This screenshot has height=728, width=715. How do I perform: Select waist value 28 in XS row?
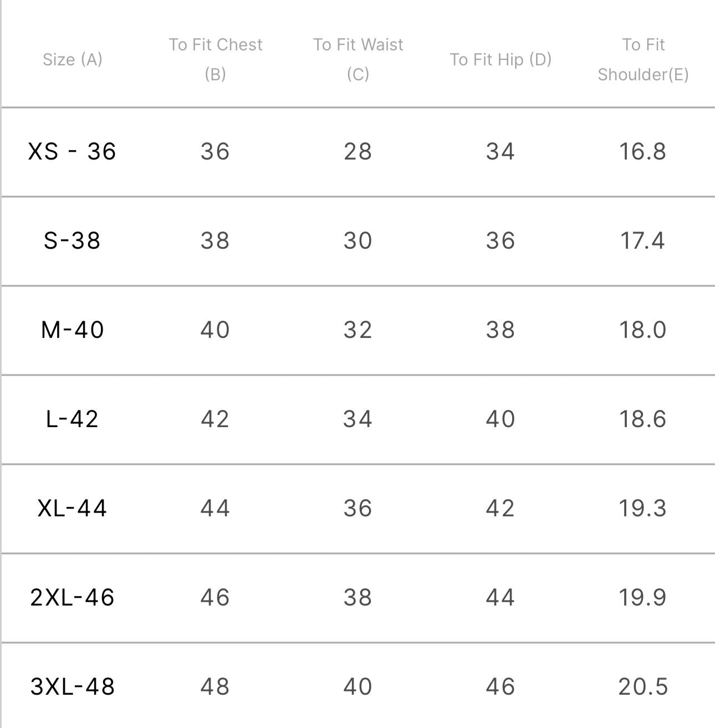point(357,151)
